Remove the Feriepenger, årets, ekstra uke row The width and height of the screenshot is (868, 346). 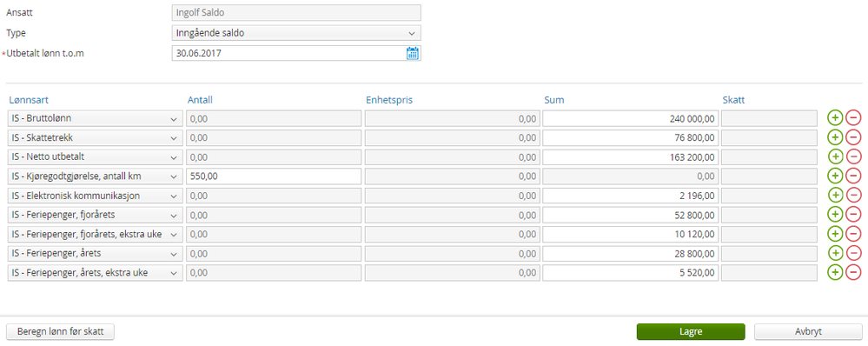(x=853, y=272)
